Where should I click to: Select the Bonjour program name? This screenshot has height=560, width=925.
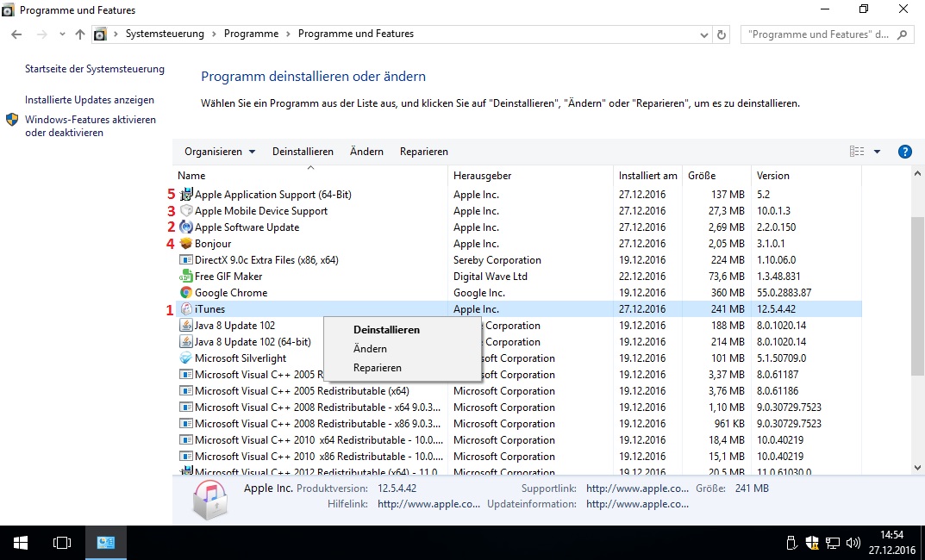pyautogui.click(x=213, y=244)
